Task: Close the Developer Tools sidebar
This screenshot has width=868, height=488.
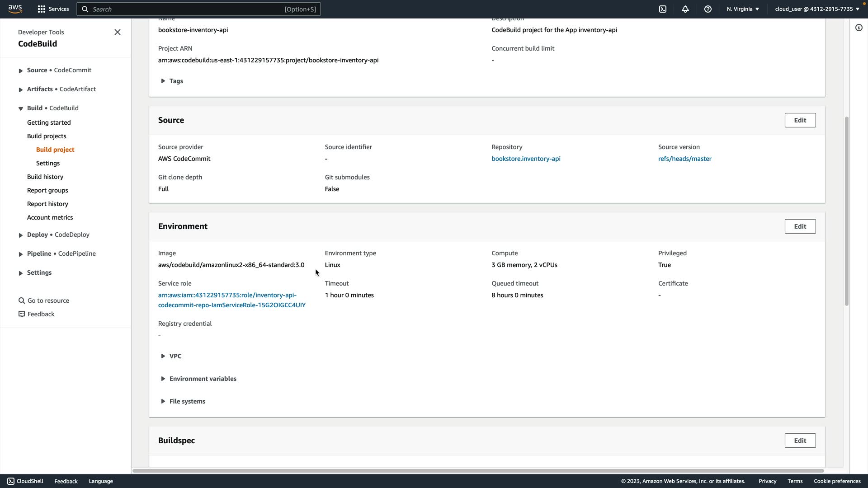Action: [118, 32]
